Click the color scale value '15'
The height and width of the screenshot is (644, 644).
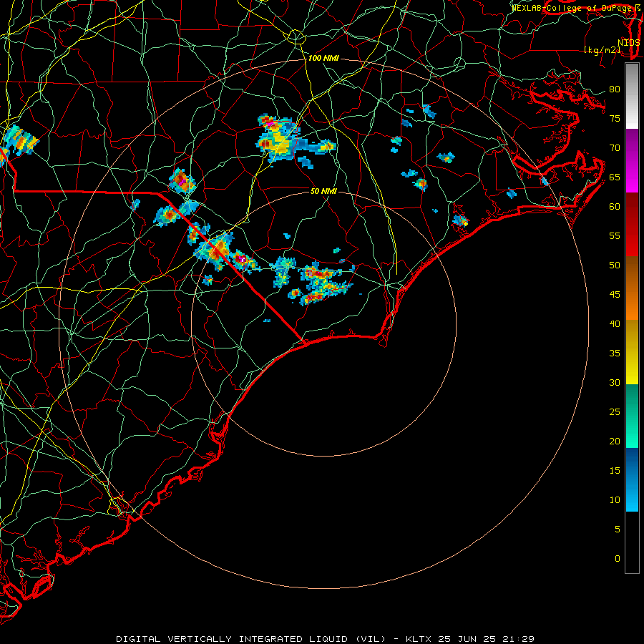(615, 471)
